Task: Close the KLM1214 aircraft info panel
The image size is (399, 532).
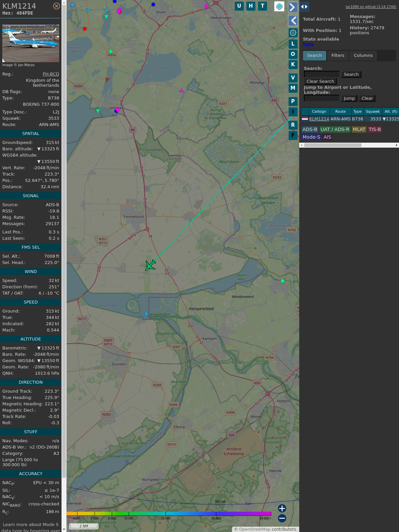Action: 57,6
